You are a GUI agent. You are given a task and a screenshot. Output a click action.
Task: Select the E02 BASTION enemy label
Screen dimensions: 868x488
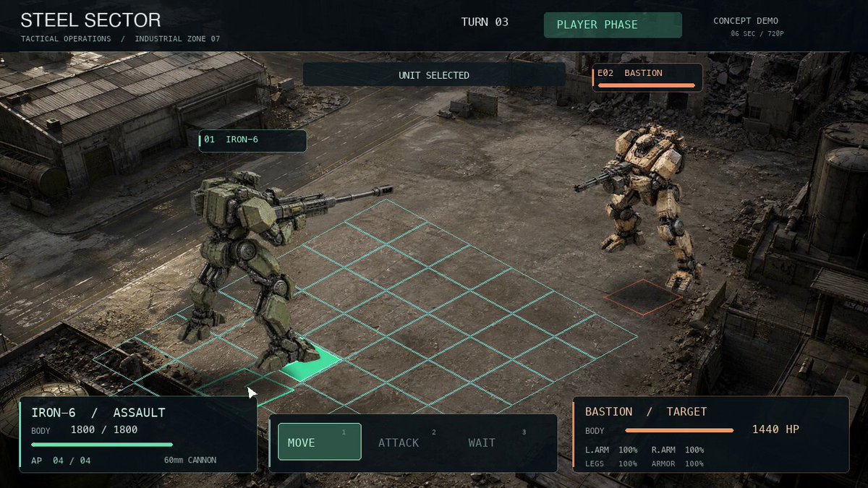point(647,77)
